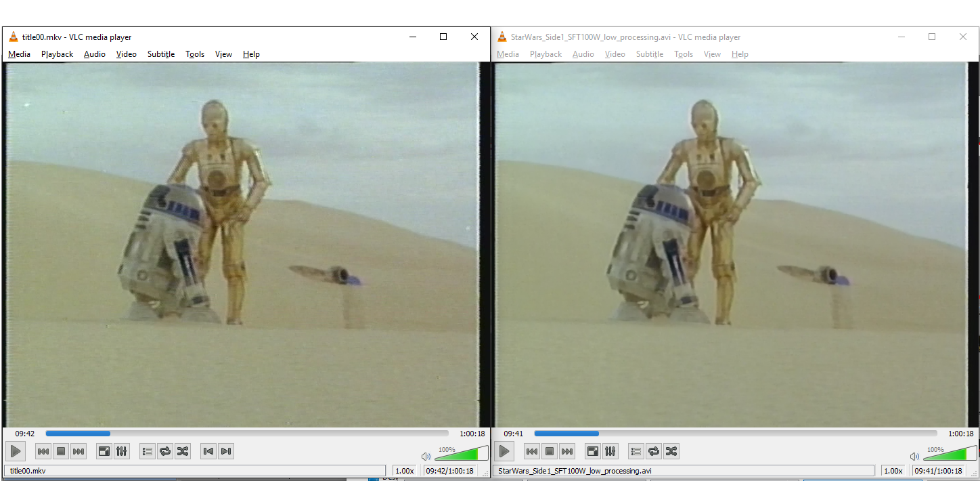Toggle shuffle in title00.mkv window
The height and width of the screenshot is (481, 980).
click(183, 451)
